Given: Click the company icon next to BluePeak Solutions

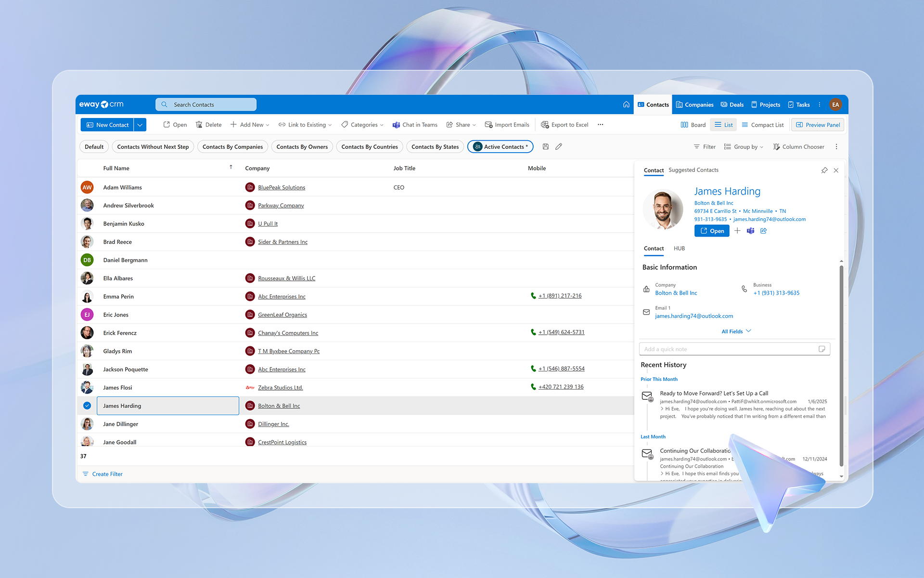Looking at the screenshot, I should coord(250,187).
